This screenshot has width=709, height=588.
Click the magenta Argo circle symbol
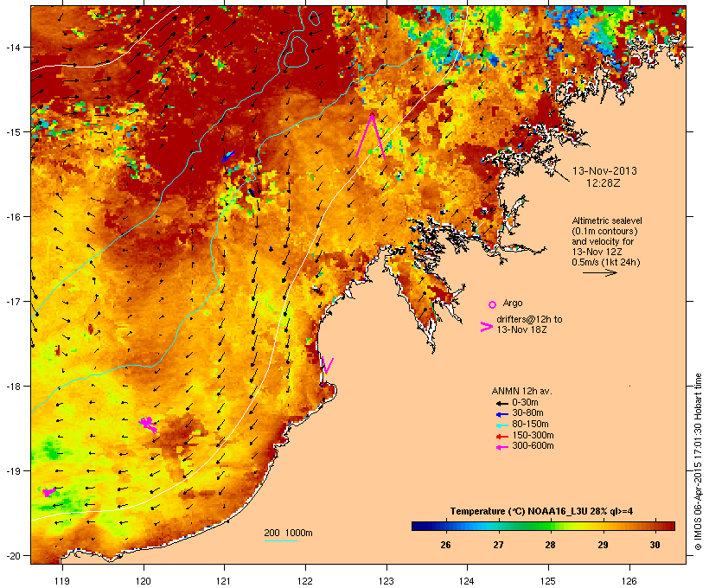(x=493, y=304)
